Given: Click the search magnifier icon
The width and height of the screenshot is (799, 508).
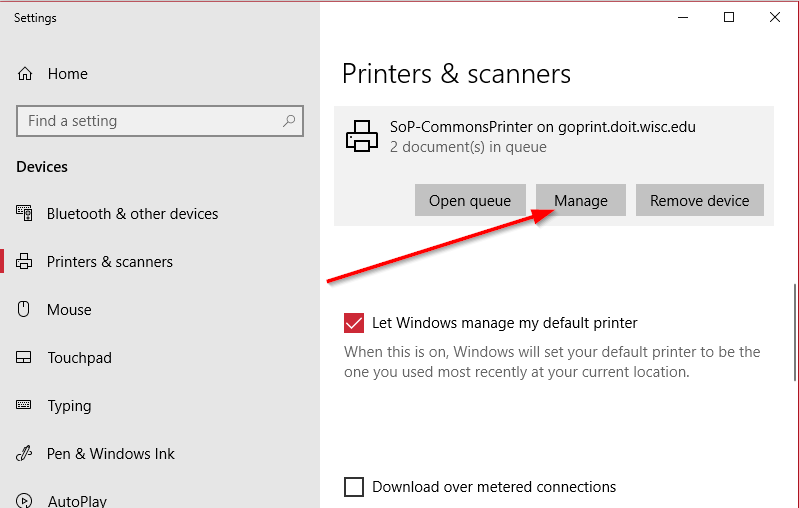Looking at the screenshot, I should point(289,121).
